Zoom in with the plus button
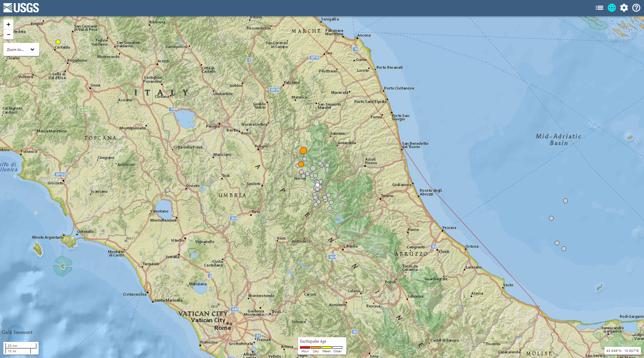This screenshot has width=644, height=358. [x=8, y=24]
